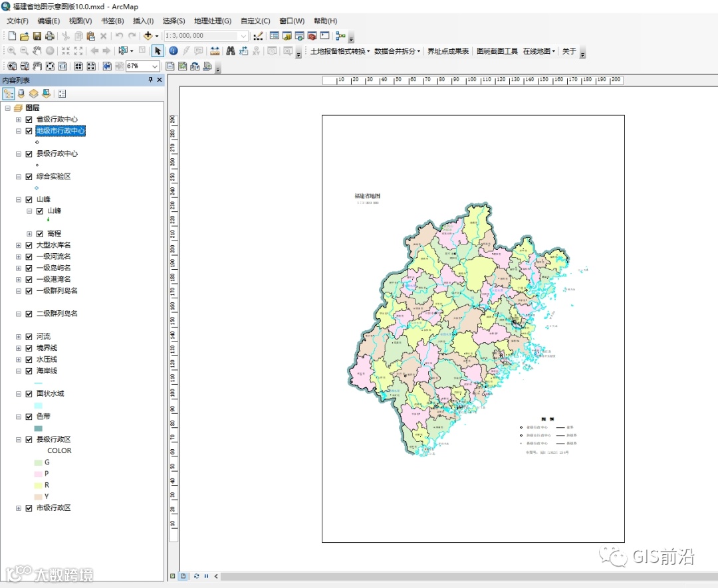Viewport: 718px width, 588px height.
Task: Open the 土地报备格式转换 dropdown
Action: click(340, 51)
